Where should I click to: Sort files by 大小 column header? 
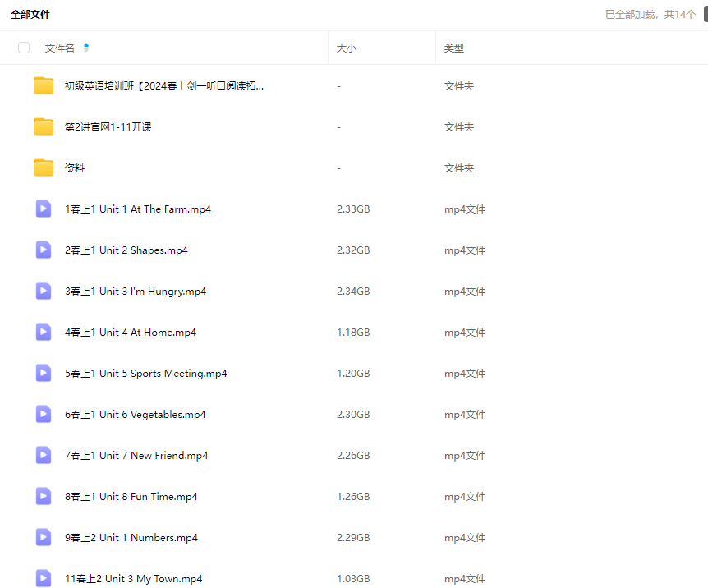[x=347, y=48]
